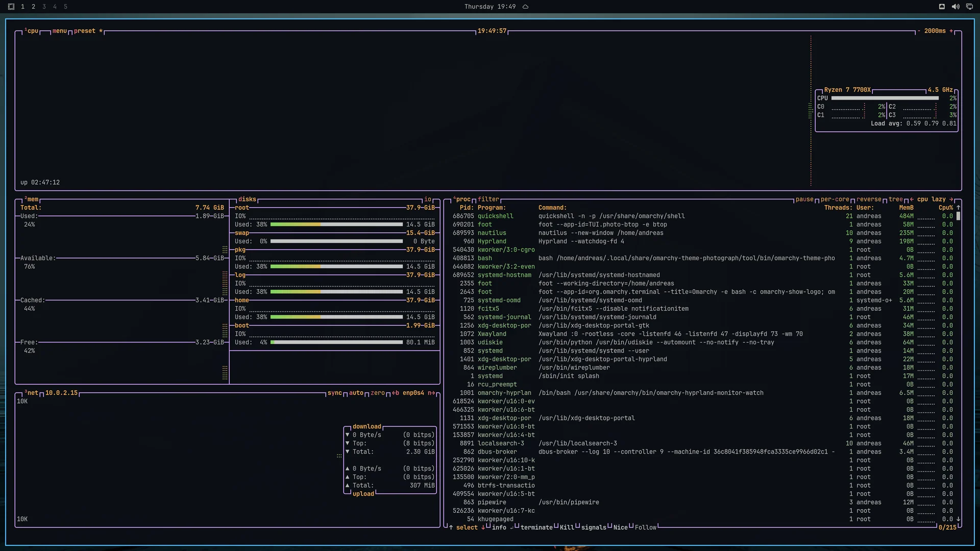The image size is (980, 551).
Task: Toggle reverse sorting of process list
Action: (x=869, y=199)
